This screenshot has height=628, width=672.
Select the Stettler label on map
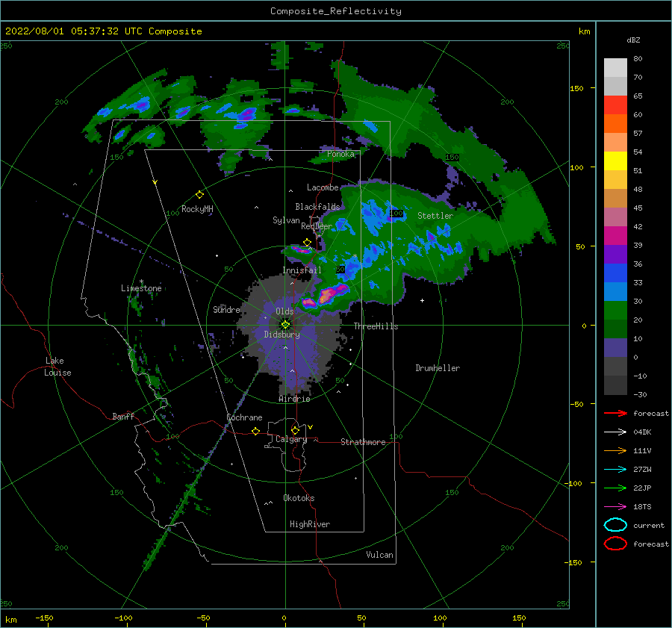[x=435, y=216]
